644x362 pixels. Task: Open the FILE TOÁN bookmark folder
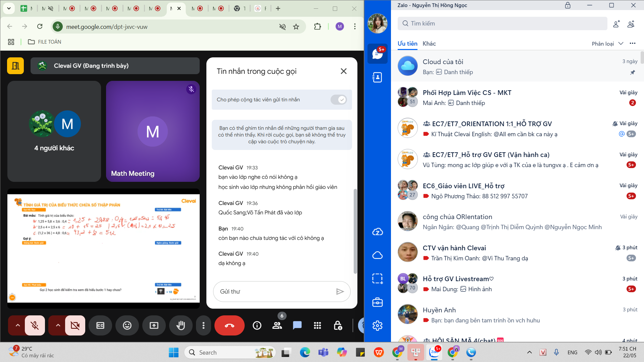(x=45, y=42)
